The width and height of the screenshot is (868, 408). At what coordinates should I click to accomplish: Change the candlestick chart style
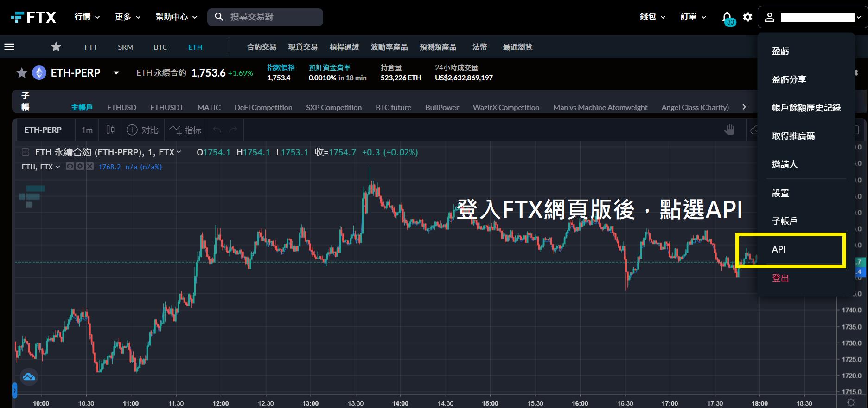click(110, 130)
